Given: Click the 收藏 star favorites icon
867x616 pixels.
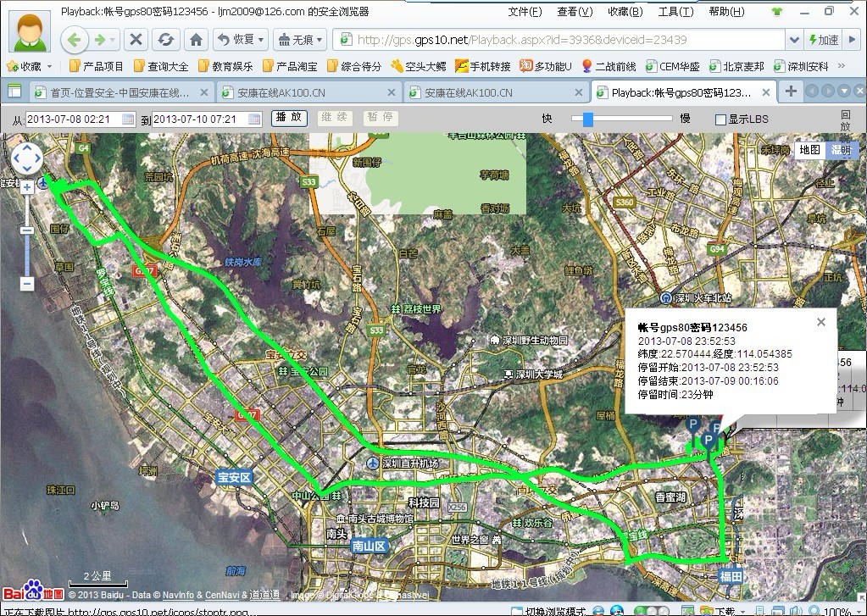Looking at the screenshot, I should 13,66.
